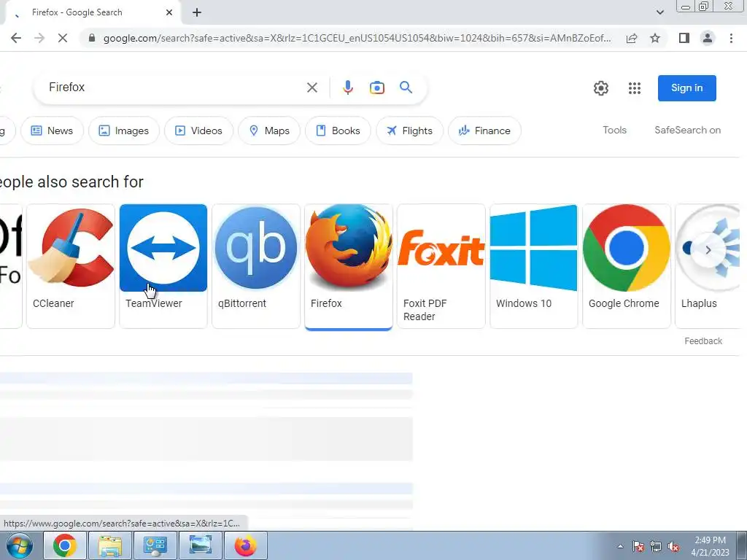
Task: Open search Tools options
Action: tap(614, 130)
